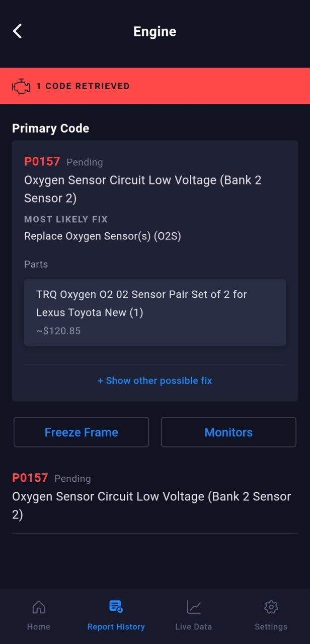
Task: Open the P0157 Pending entry in the bottom list
Action: pyautogui.click(x=155, y=496)
